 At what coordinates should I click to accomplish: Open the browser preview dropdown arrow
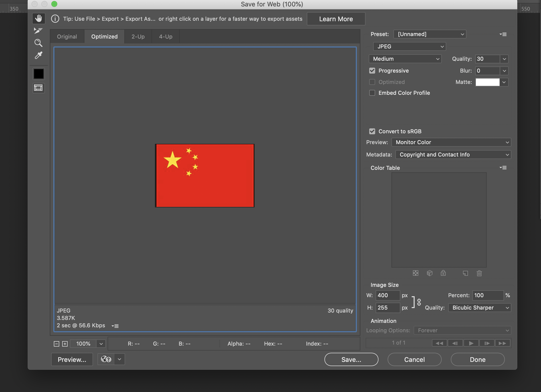(119, 359)
